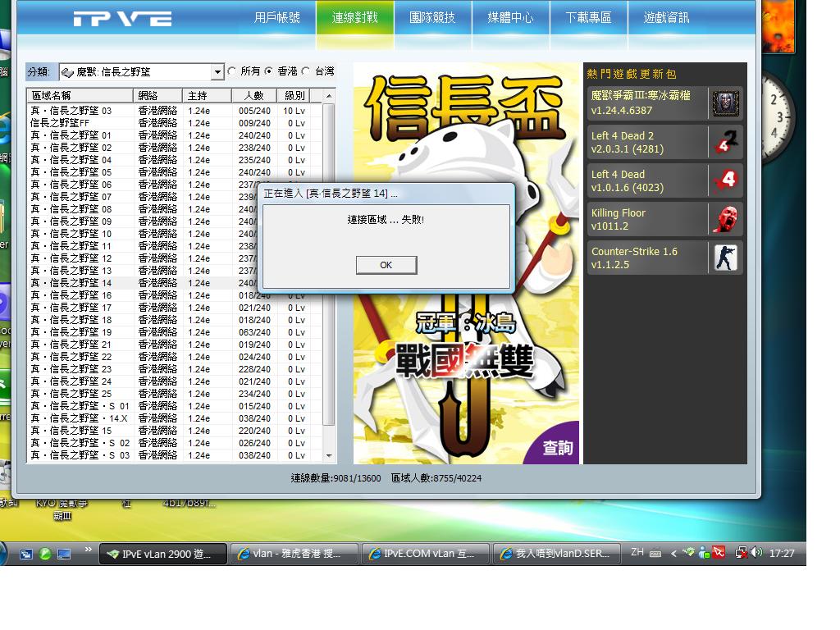Sort room list by 人數 column header
This screenshot has height=630, width=840.
(x=253, y=96)
